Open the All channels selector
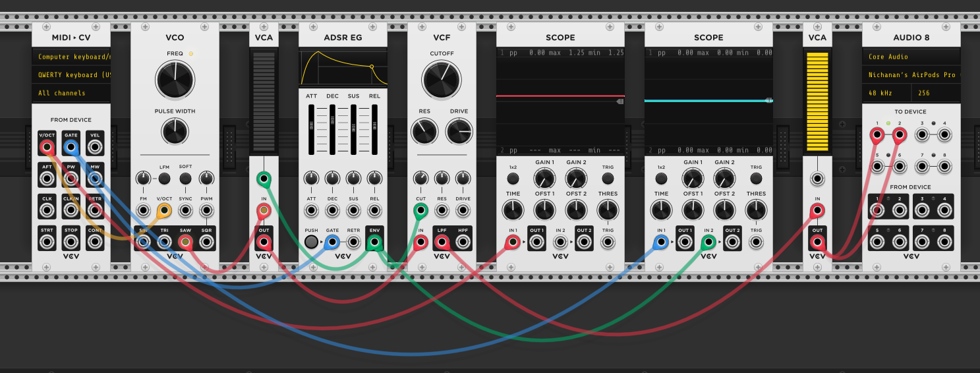The image size is (980, 373). click(x=71, y=93)
